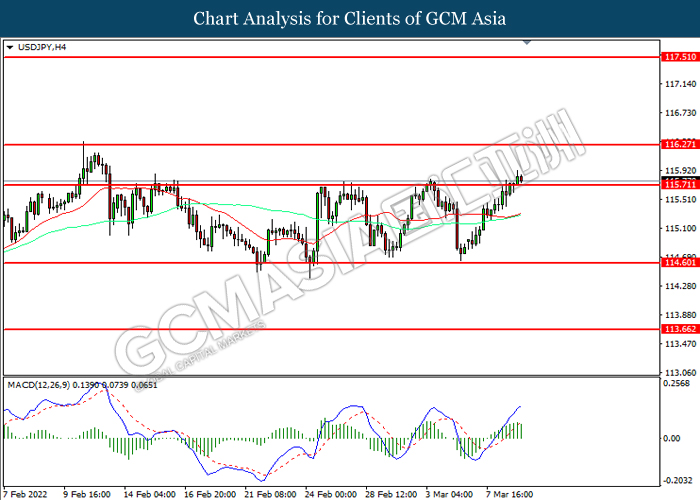
Task: Click the 115.920 price axis value
Action: (x=680, y=171)
